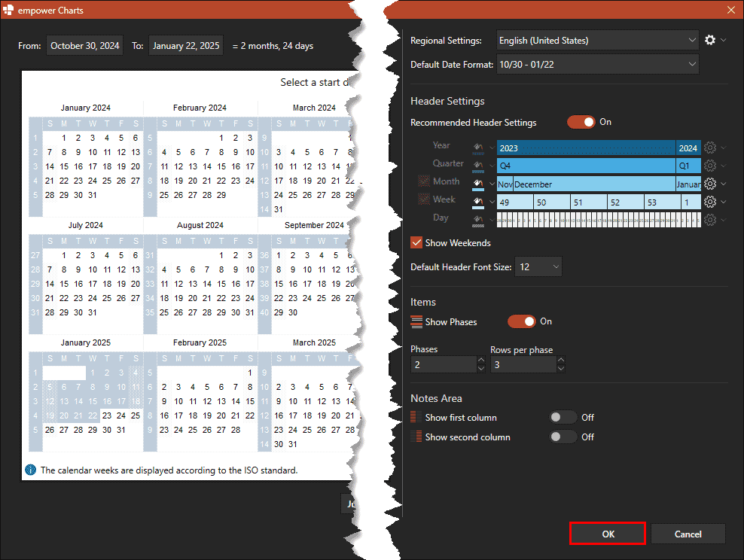The height and width of the screenshot is (560, 744).
Task: Click the To date field showing January 22, 2025
Action: pyautogui.click(x=187, y=44)
